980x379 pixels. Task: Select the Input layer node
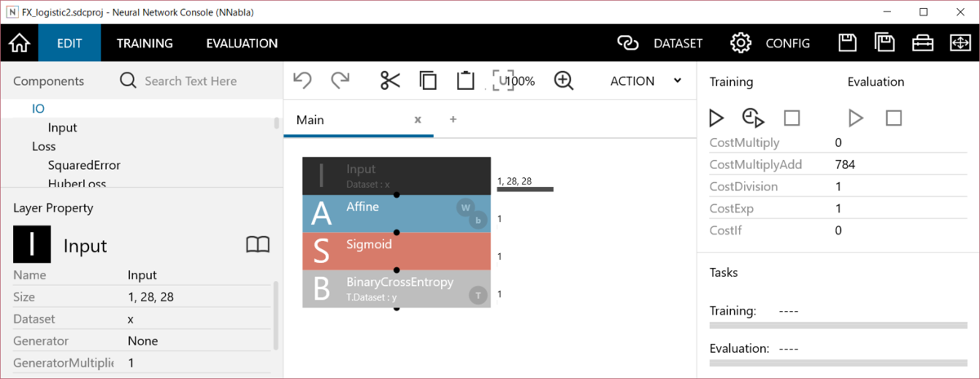(396, 176)
